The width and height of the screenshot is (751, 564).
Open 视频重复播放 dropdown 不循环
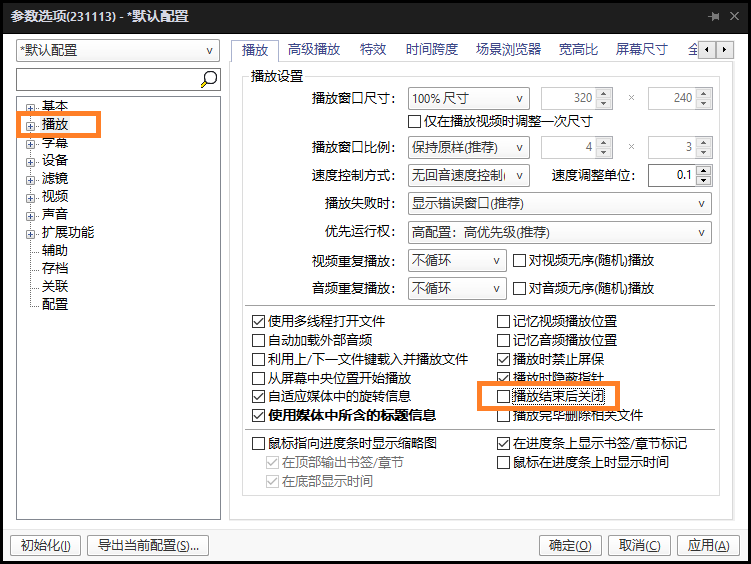(457, 261)
